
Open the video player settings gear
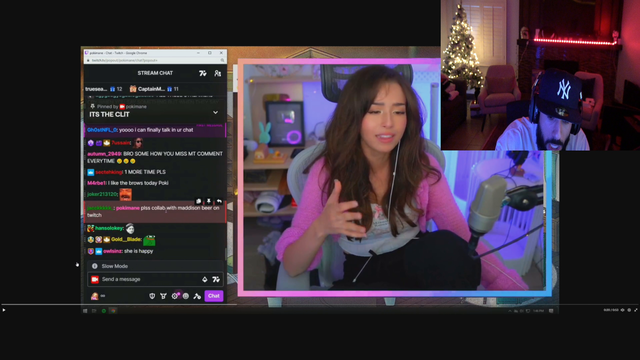(x=629, y=310)
